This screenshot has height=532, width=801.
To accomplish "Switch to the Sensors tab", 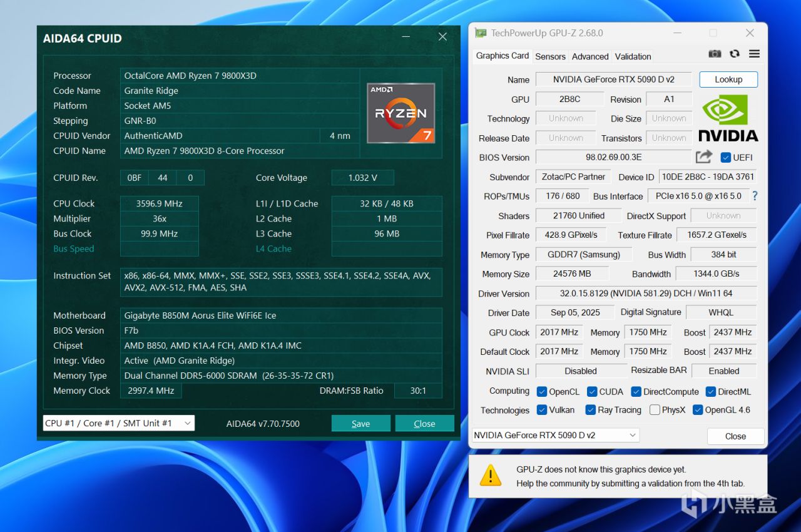I will pyautogui.click(x=550, y=56).
